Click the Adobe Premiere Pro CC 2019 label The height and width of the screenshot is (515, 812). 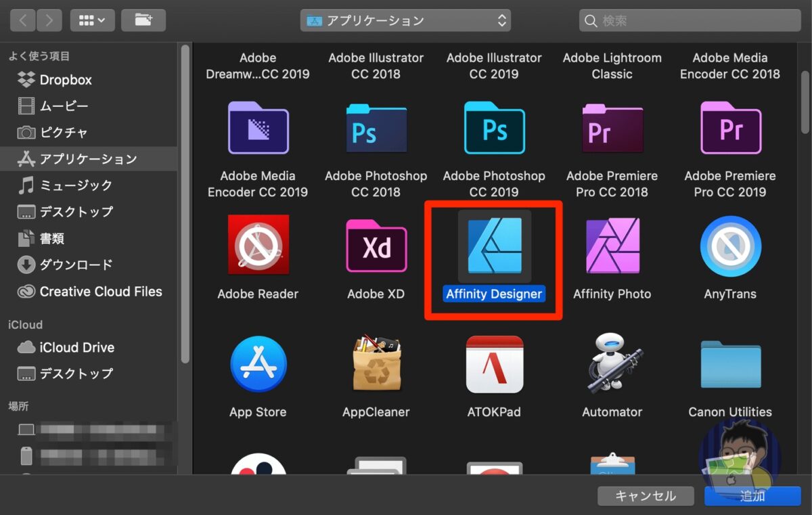tap(730, 184)
